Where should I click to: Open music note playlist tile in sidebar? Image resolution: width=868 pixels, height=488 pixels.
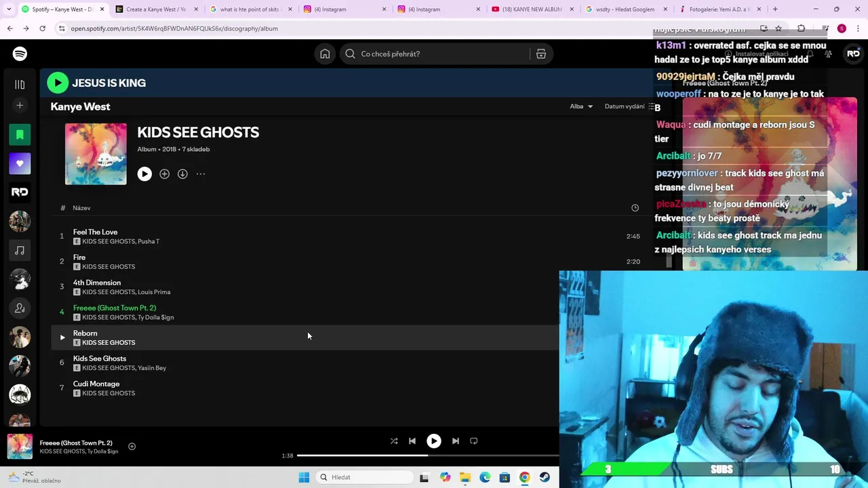[20, 251]
